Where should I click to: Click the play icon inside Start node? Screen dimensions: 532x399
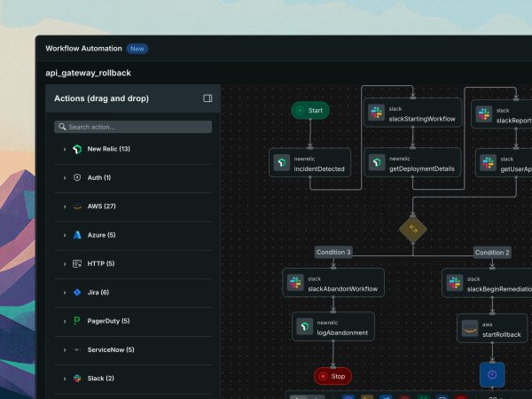pyautogui.click(x=300, y=110)
